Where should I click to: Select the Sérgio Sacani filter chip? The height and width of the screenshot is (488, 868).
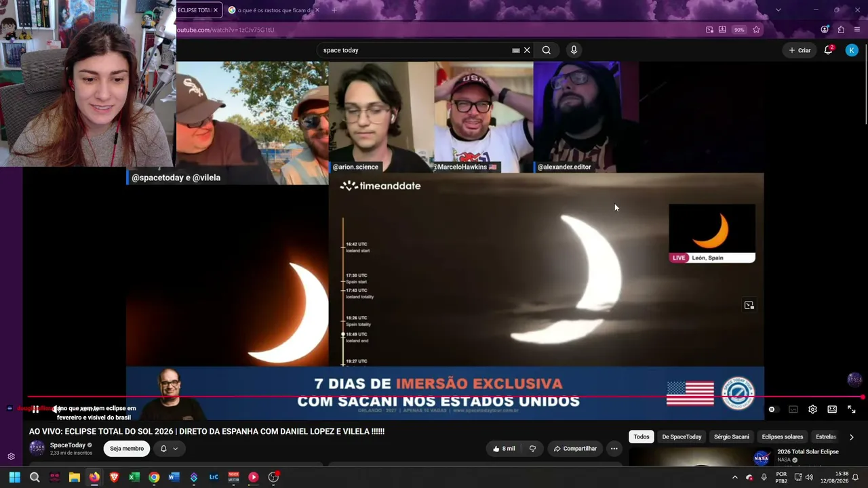pyautogui.click(x=732, y=437)
